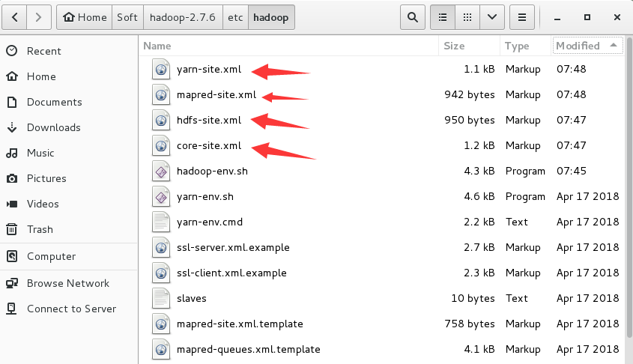Select the core-site.xml file name

[x=209, y=145]
